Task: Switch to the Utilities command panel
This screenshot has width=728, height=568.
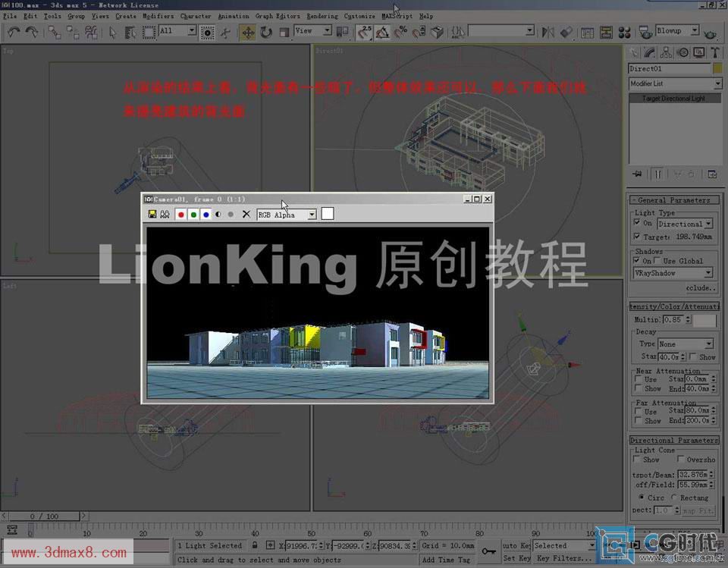Action: point(715,52)
